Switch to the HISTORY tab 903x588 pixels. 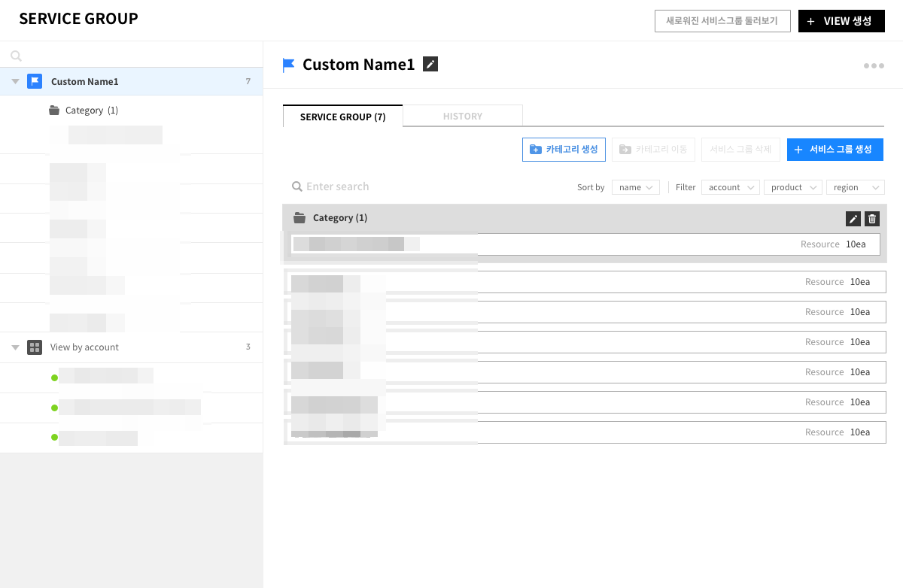463,117
